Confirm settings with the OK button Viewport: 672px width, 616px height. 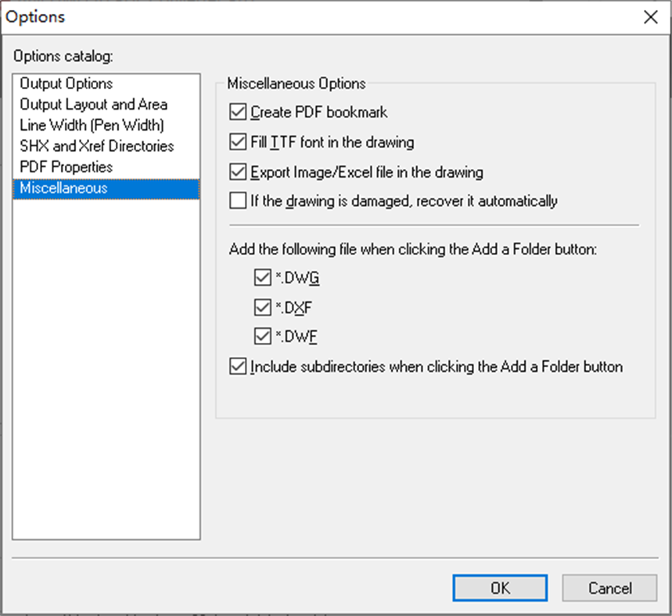[499, 588]
